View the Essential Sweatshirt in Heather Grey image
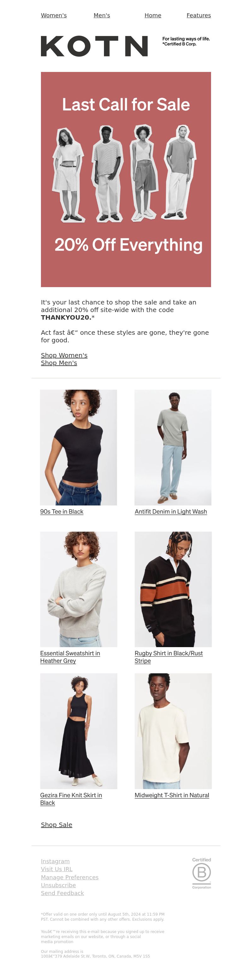The height and width of the screenshot is (980, 252). coord(79,589)
